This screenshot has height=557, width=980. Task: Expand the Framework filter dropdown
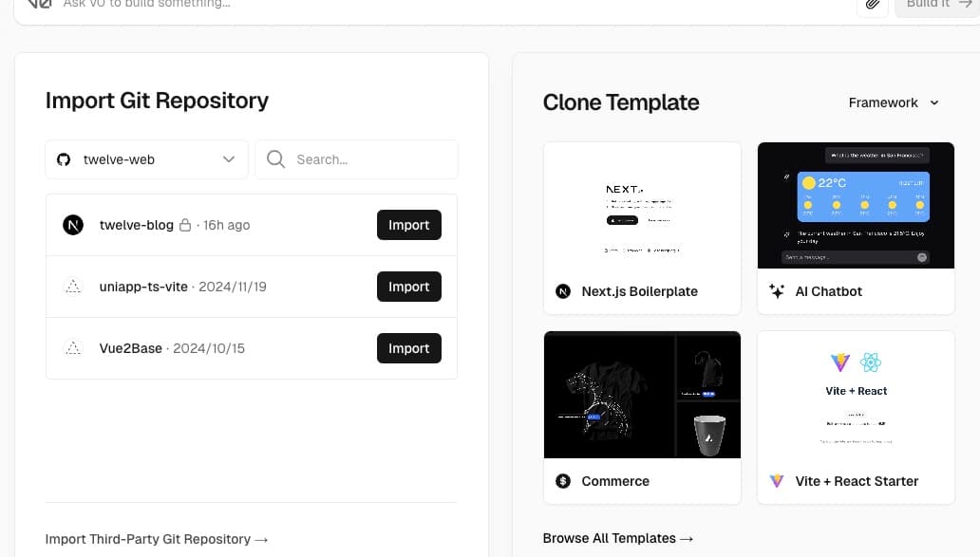tap(894, 102)
